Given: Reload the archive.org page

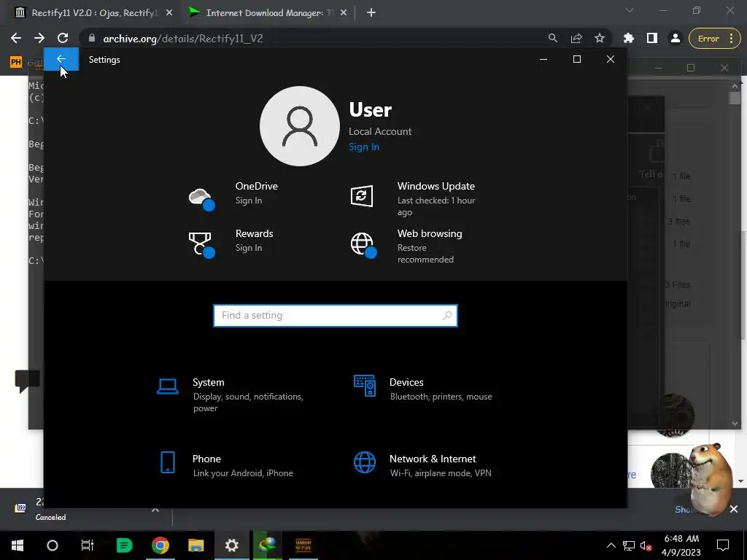Looking at the screenshot, I should pyautogui.click(x=63, y=38).
